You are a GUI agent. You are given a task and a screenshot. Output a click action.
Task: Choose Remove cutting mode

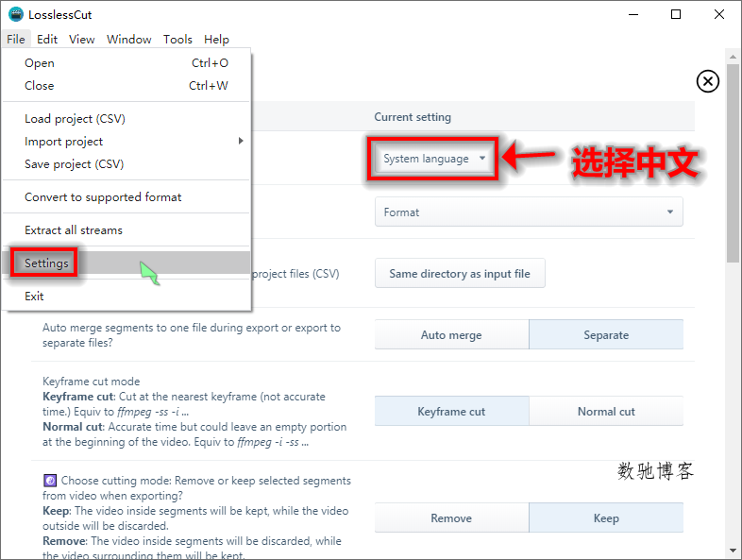[x=451, y=518]
